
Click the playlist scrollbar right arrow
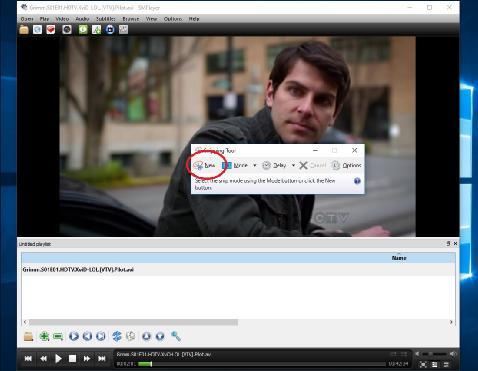point(451,322)
